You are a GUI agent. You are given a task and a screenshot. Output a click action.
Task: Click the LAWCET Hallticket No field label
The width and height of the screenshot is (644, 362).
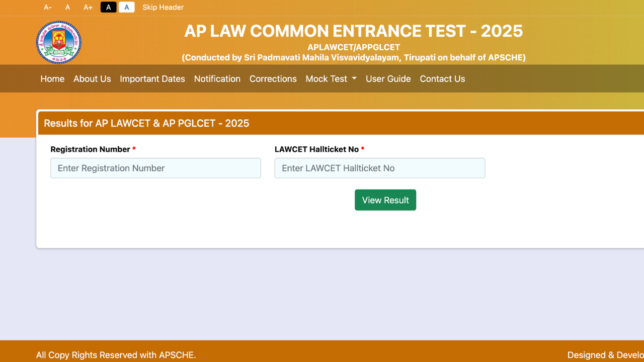pos(319,149)
